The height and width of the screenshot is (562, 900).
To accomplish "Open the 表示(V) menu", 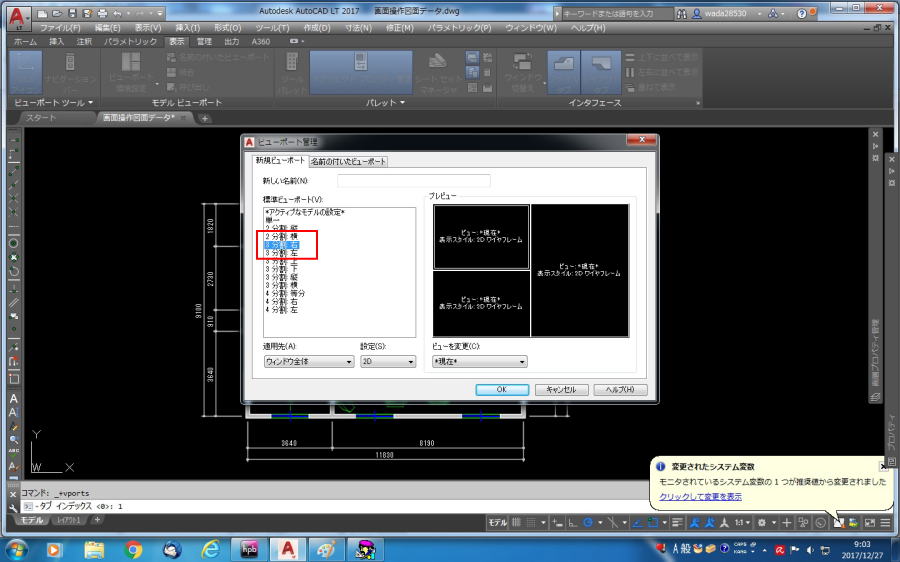I will click(x=148, y=28).
